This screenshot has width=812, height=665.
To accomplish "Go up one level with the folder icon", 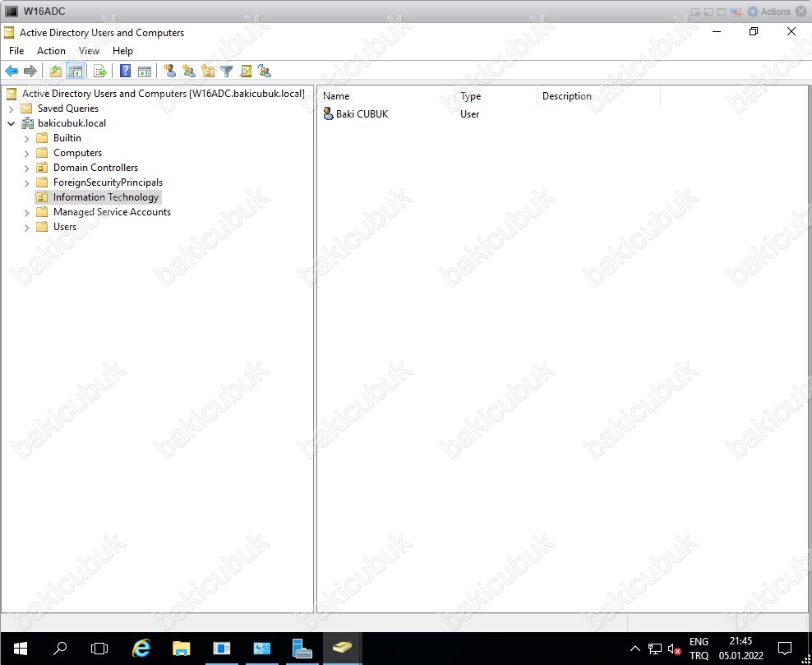I will (55, 72).
